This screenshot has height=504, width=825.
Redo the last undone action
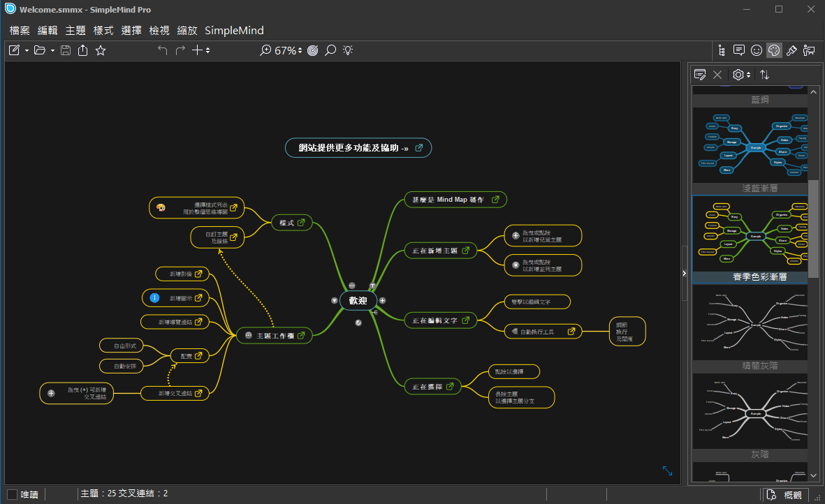coord(180,50)
